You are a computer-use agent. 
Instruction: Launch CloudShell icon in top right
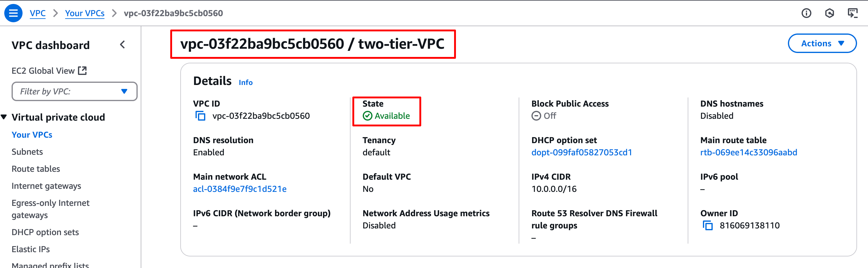coord(852,13)
